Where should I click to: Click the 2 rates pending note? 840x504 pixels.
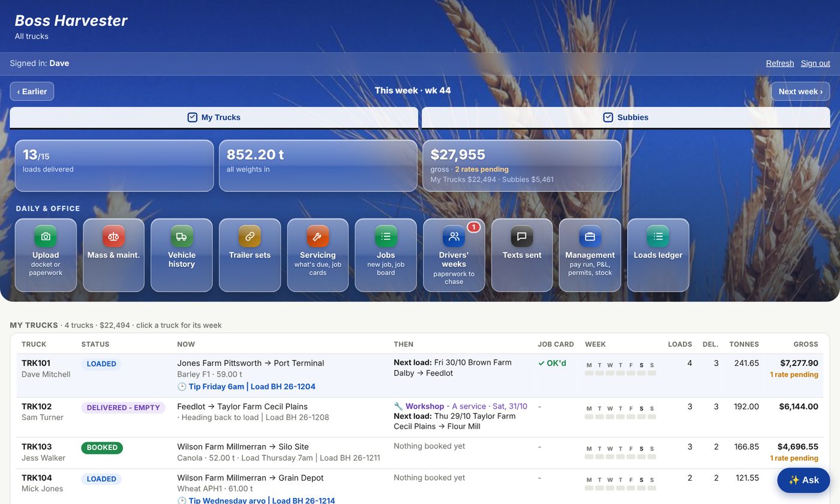[x=482, y=169]
